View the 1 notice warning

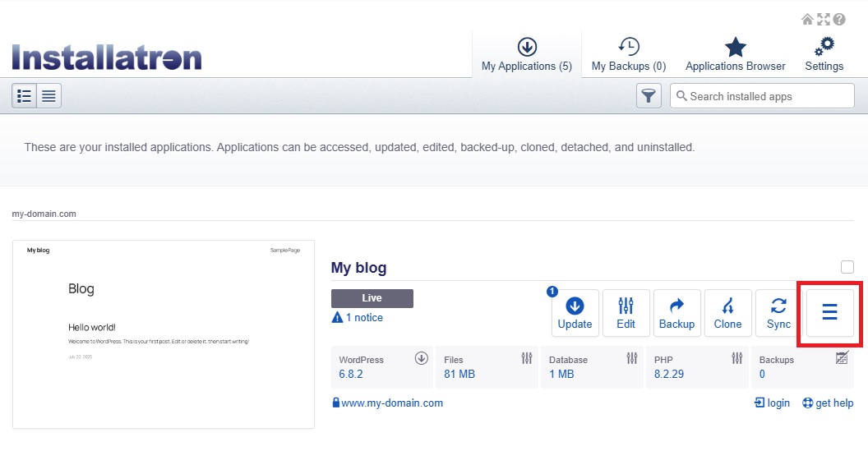(x=357, y=318)
